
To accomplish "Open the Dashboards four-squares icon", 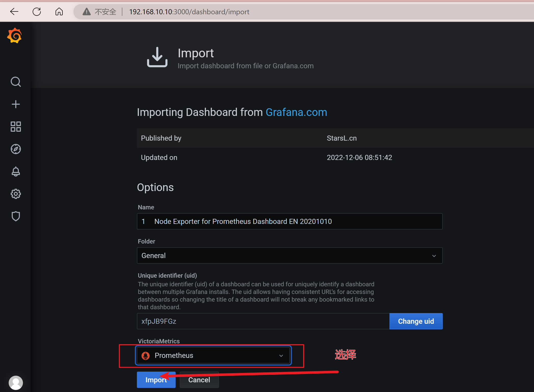I will [x=16, y=127].
